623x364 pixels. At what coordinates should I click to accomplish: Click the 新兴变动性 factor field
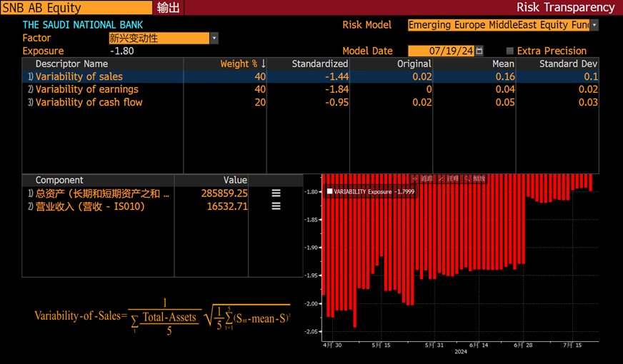[159, 38]
